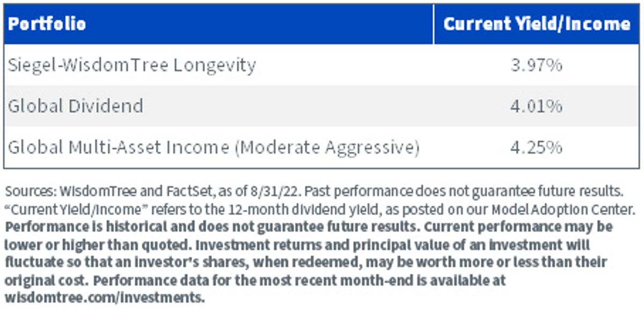Click the 4.01% yield value

[x=537, y=106]
